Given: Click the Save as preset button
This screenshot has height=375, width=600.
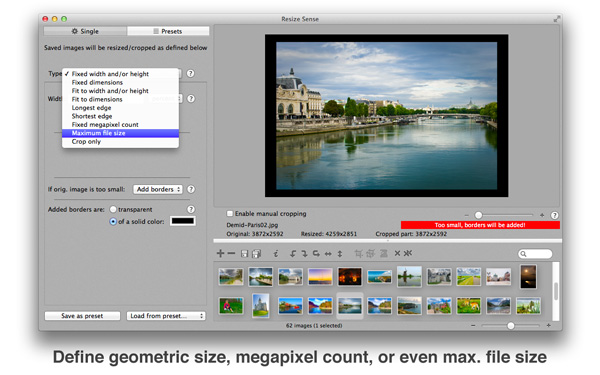Looking at the screenshot, I should pos(82,316).
